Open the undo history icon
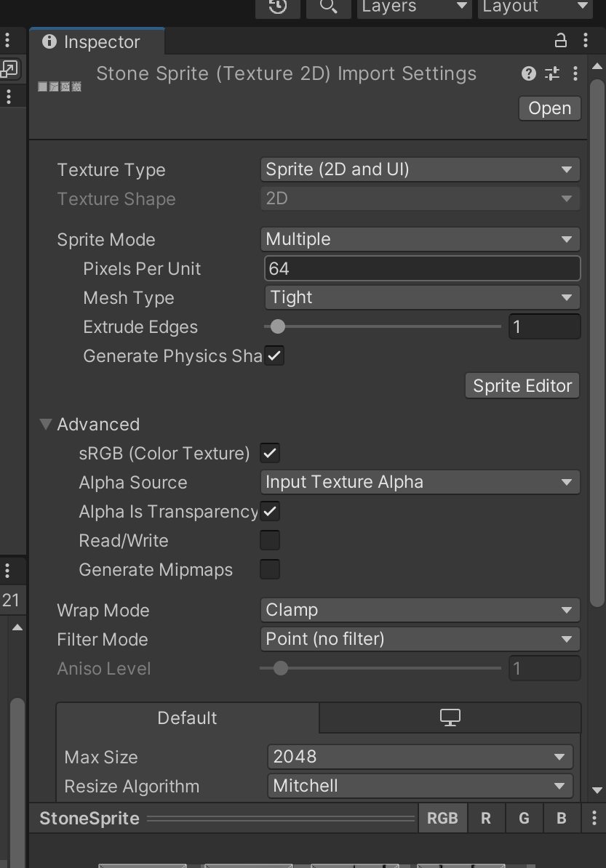Image resolution: width=606 pixels, height=868 pixels. point(277,7)
